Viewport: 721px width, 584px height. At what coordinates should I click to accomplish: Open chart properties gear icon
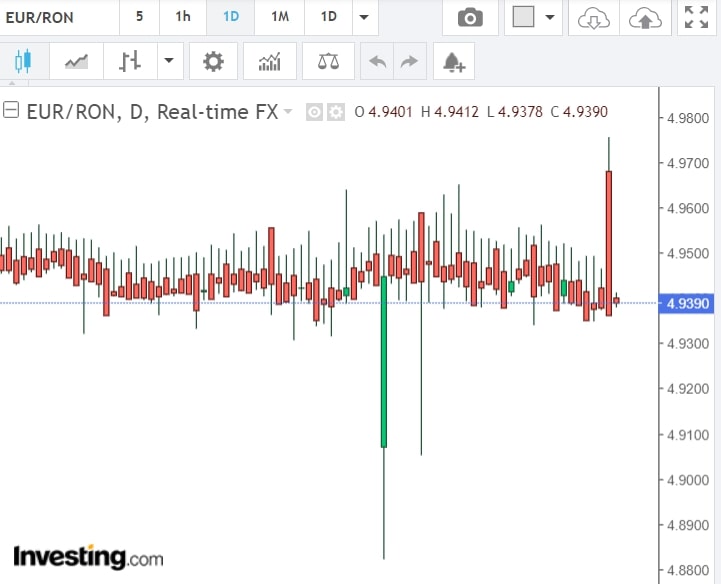pos(213,62)
